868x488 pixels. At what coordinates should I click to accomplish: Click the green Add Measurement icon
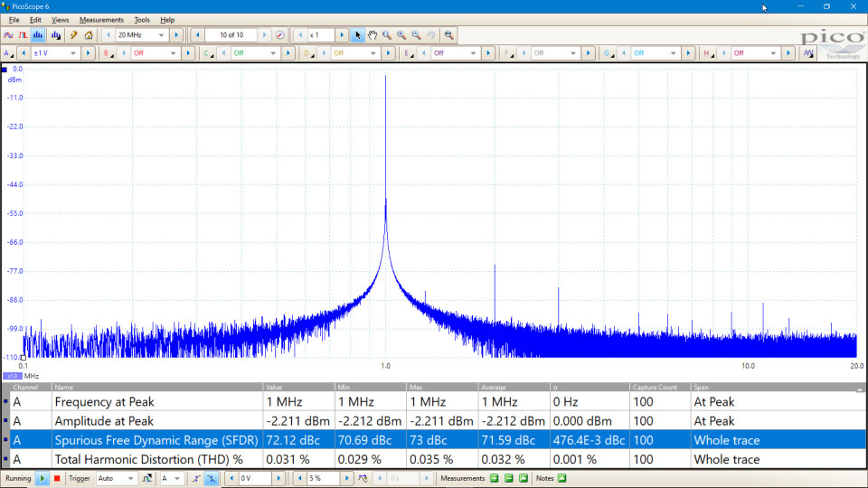click(x=495, y=478)
